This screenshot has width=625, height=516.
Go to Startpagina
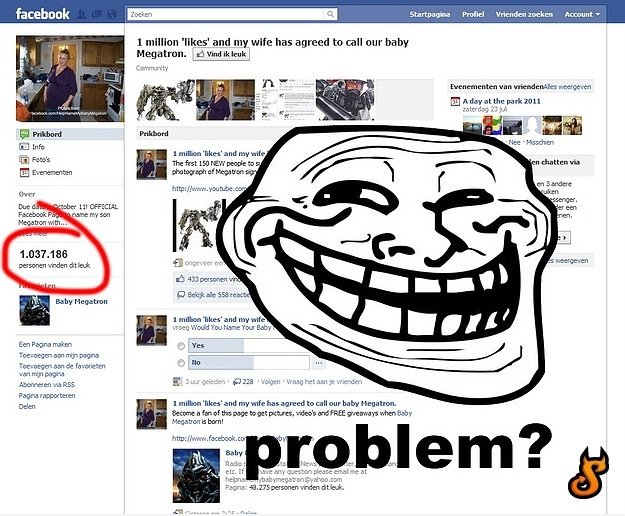point(430,14)
